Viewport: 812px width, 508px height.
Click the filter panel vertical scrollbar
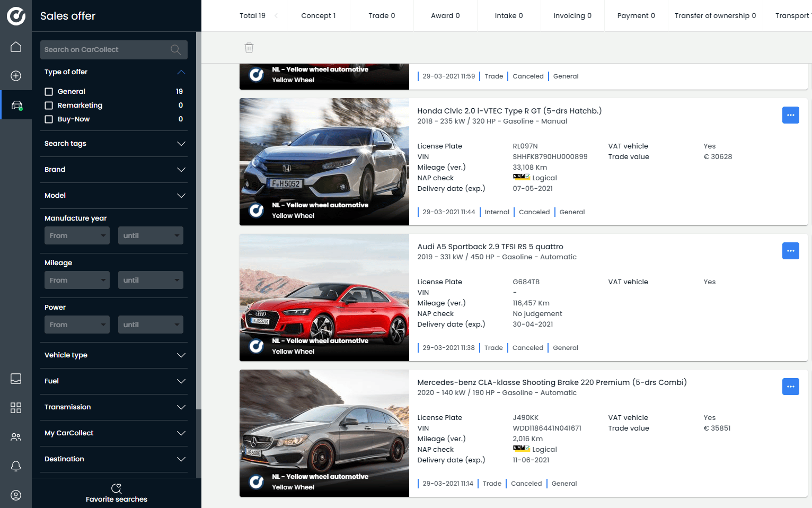coord(199,220)
